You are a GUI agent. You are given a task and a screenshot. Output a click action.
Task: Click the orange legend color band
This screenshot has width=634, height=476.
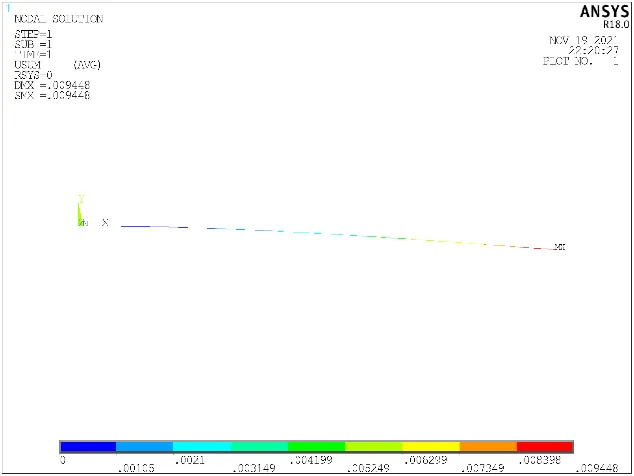click(488, 446)
